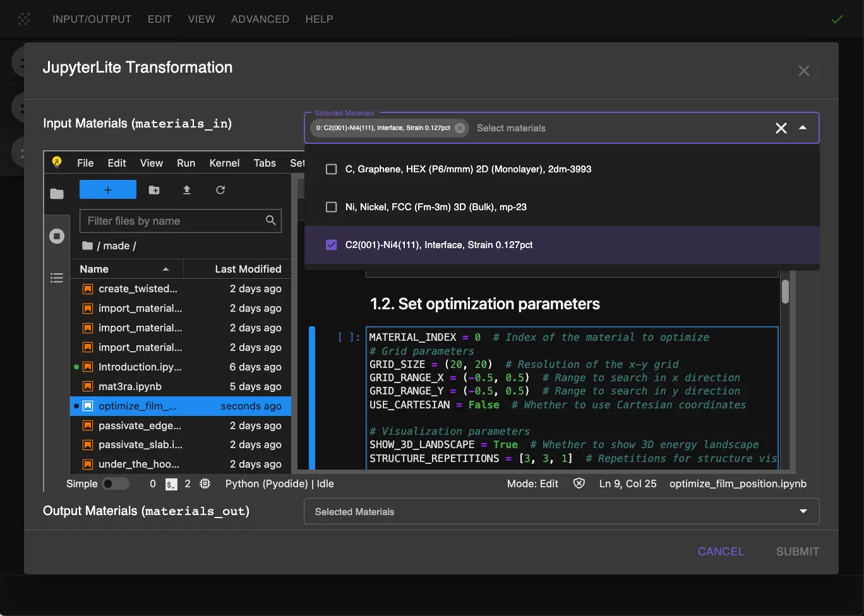Create a new folder in the file browser

coord(154,189)
